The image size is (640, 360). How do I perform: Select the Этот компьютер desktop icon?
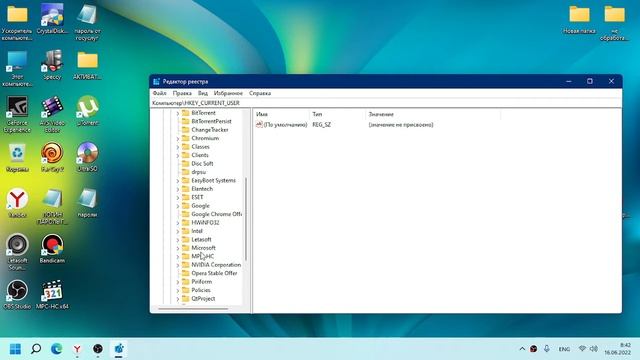(17, 69)
